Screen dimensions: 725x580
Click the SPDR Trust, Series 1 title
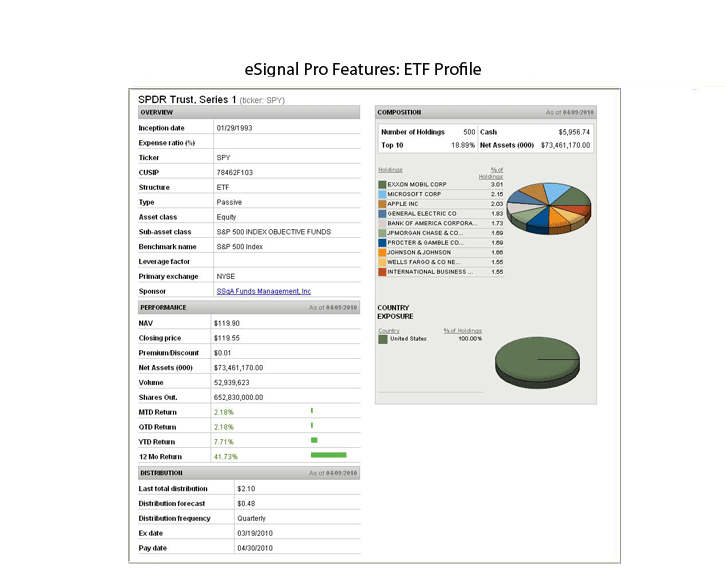[187, 99]
